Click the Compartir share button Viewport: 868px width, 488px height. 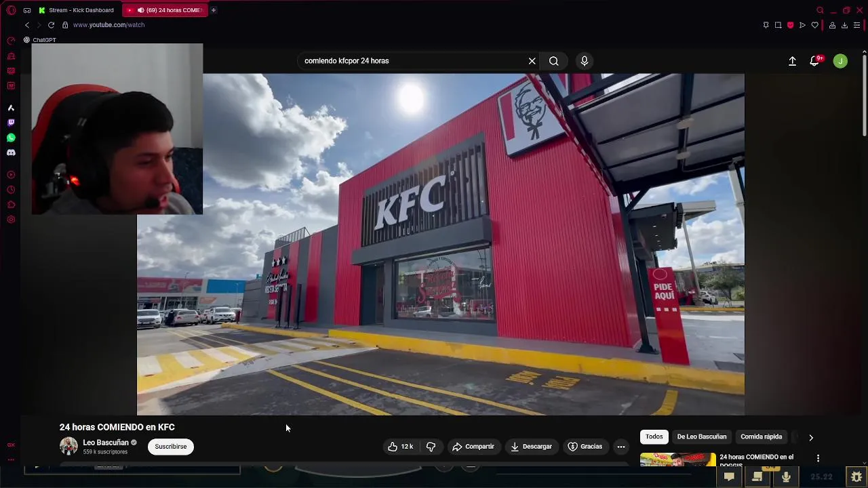point(473,447)
